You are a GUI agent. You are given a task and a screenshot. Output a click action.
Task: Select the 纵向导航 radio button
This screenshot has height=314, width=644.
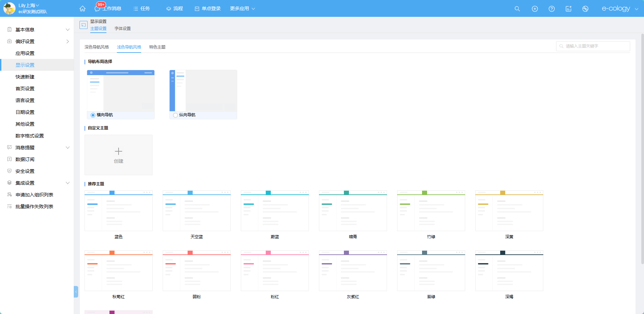tap(175, 115)
